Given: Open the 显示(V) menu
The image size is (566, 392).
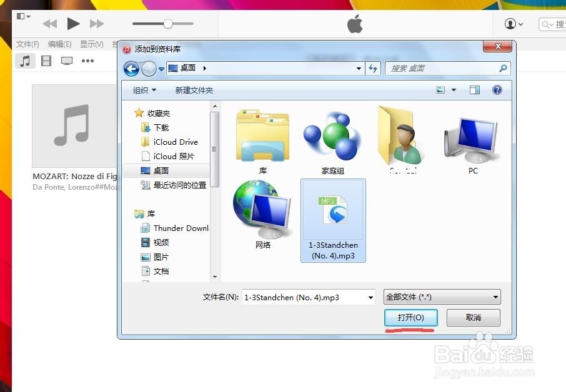Looking at the screenshot, I should point(91,44).
